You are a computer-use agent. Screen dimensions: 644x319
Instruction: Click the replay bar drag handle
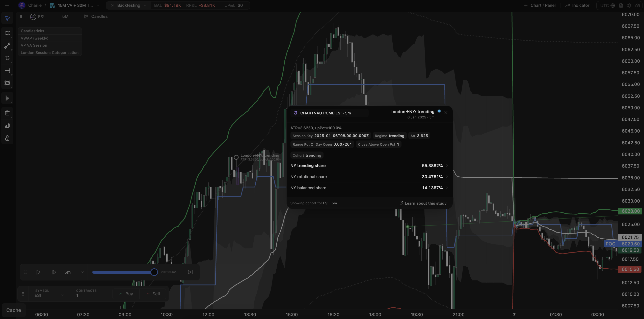(25, 272)
